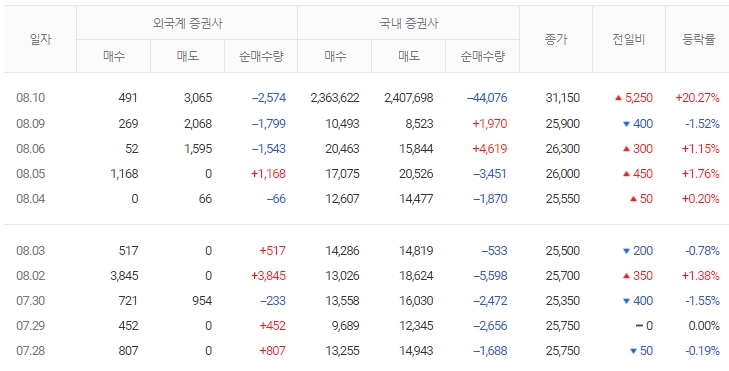Select the 08.05 date cell

[x=31, y=174]
